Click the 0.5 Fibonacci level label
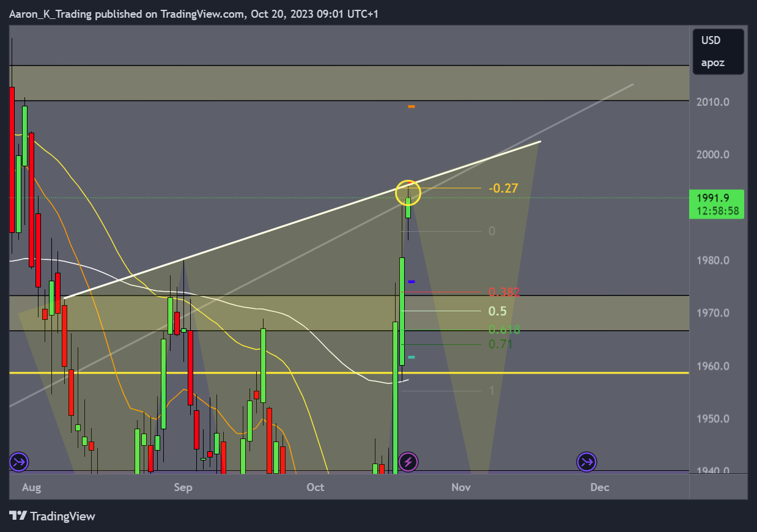 (498, 311)
